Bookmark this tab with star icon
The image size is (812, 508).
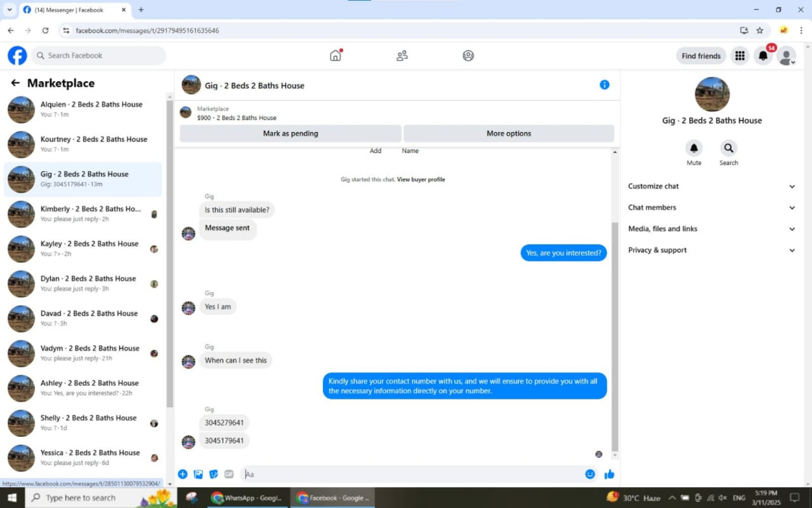(760, 30)
